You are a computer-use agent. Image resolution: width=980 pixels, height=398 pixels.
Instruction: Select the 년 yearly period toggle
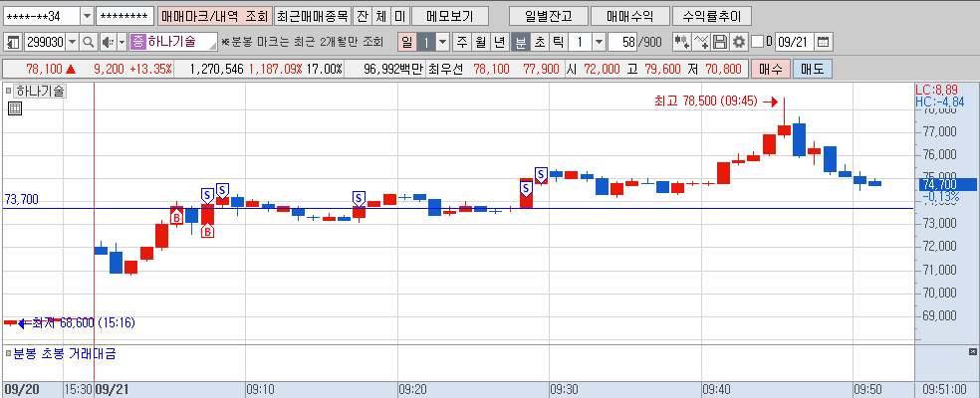tap(499, 43)
